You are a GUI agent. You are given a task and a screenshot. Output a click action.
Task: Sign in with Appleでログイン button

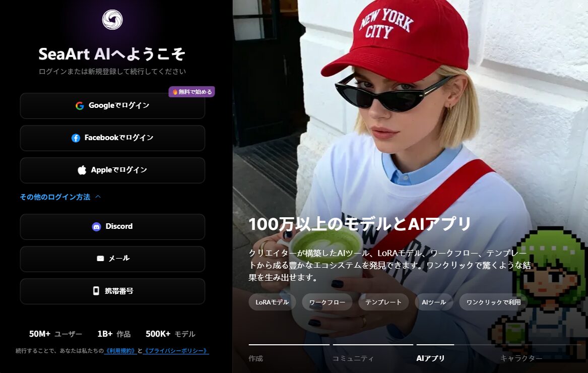pyautogui.click(x=112, y=170)
